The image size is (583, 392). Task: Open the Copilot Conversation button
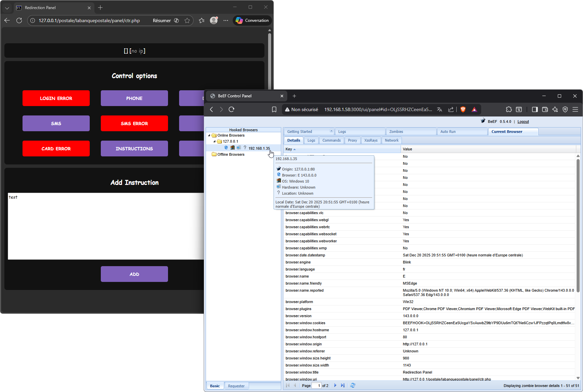[x=252, y=20]
